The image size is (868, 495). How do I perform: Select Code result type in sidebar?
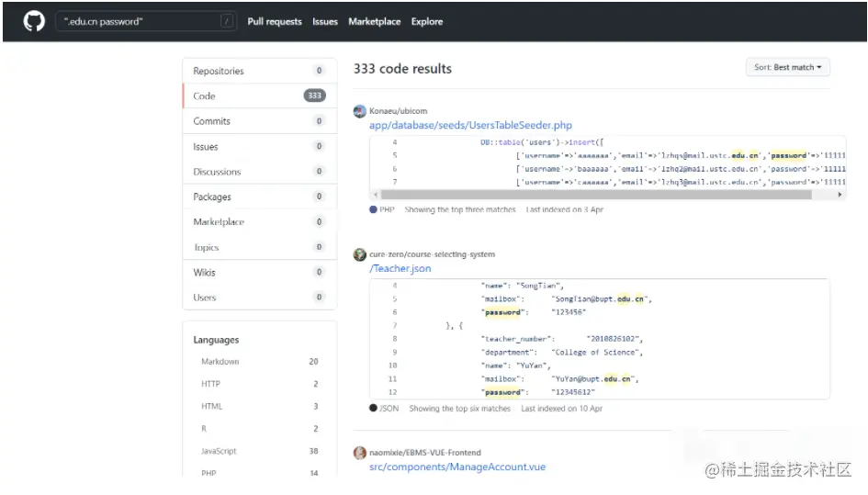260,96
